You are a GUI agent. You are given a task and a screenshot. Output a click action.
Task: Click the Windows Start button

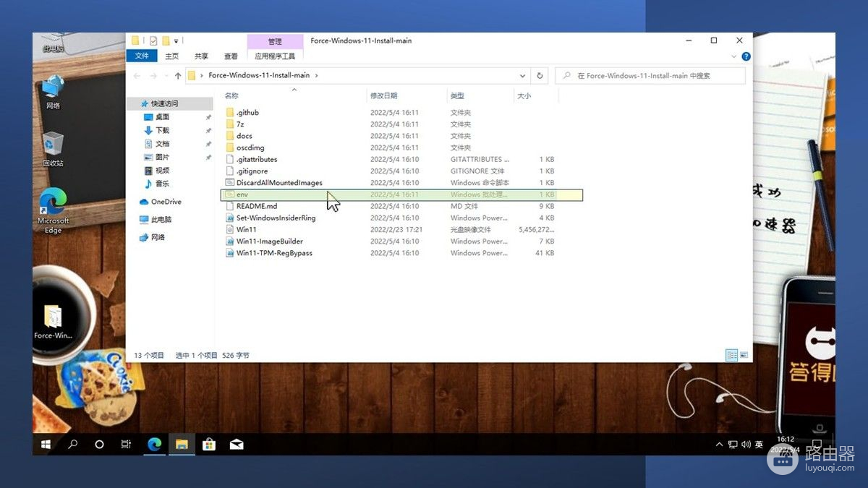[x=46, y=444]
